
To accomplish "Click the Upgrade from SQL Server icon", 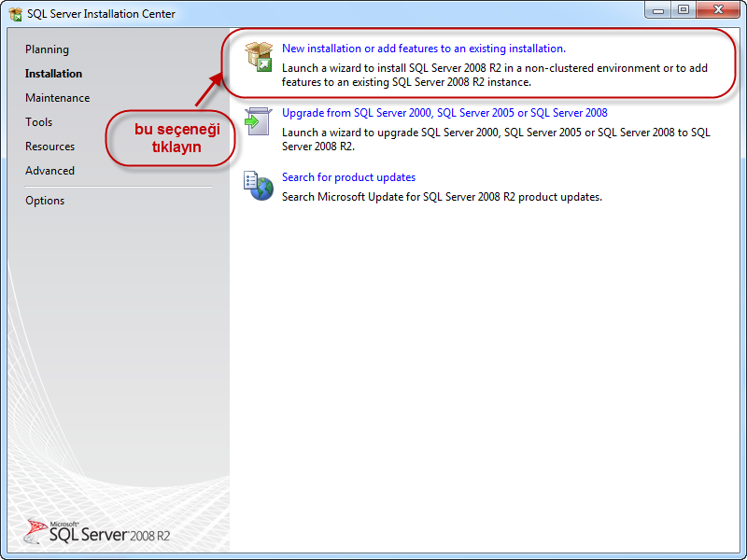I will click(x=258, y=121).
